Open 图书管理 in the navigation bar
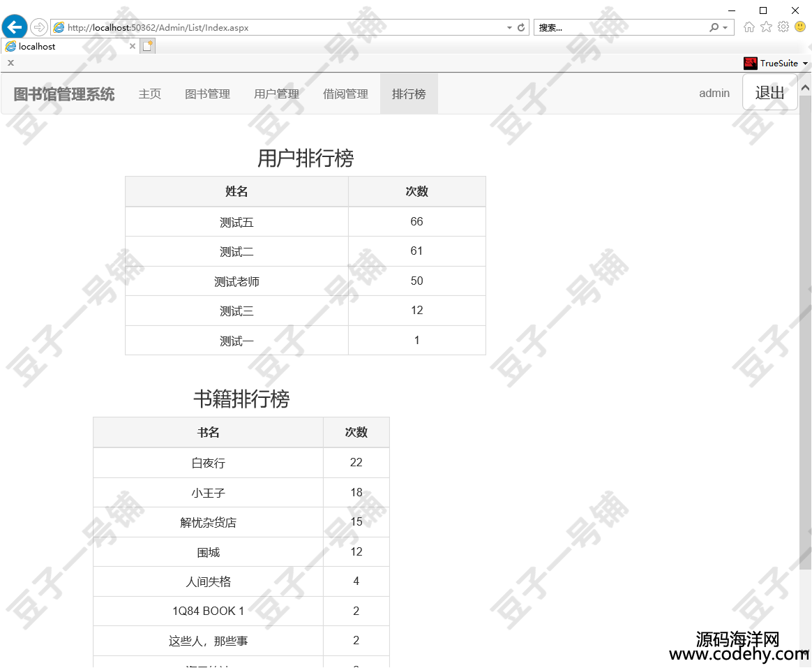The image size is (812, 668). [x=207, y=94]
